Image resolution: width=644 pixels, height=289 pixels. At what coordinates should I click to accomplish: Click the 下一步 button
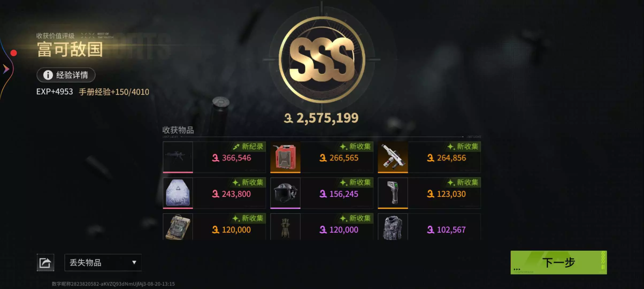(558, 263)
